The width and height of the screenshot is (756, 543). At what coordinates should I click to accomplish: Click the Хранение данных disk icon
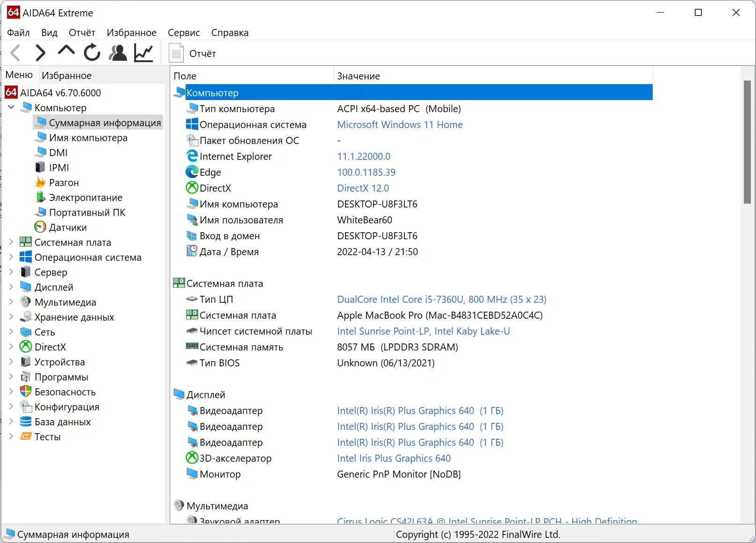click(26, 317)
